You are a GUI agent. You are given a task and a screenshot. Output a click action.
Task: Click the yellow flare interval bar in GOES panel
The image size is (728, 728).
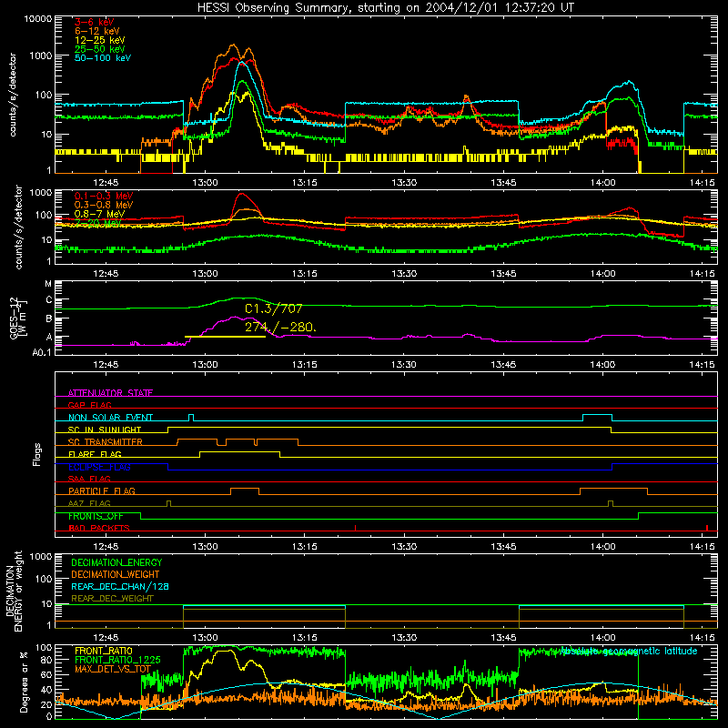tap(225, 337)
